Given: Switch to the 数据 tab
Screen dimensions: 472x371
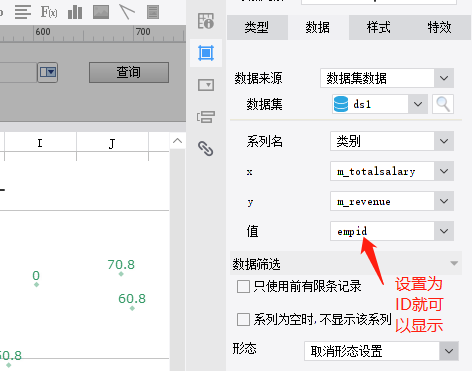Looking at the screenshot, I should pos(318,27).
